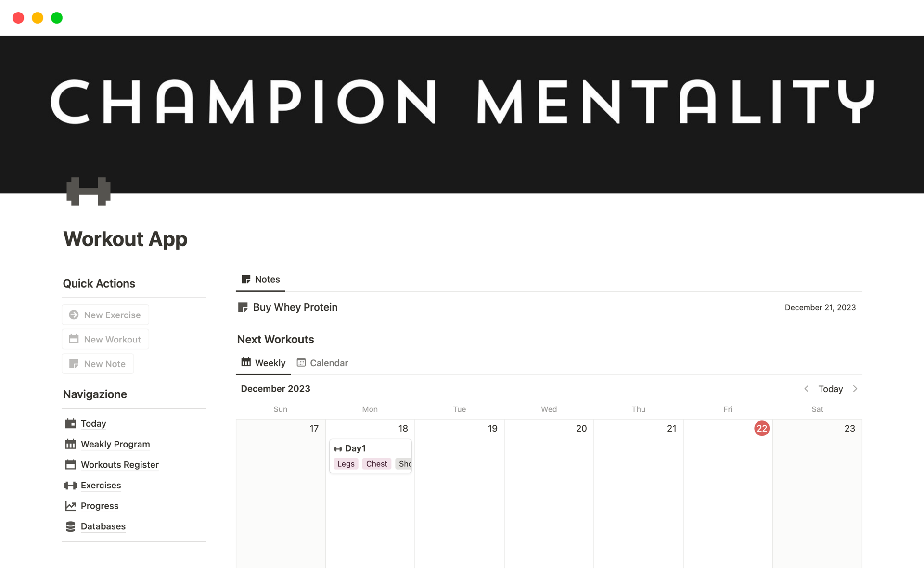Click the arrow icon beside New Exercise

pos(74,315)
